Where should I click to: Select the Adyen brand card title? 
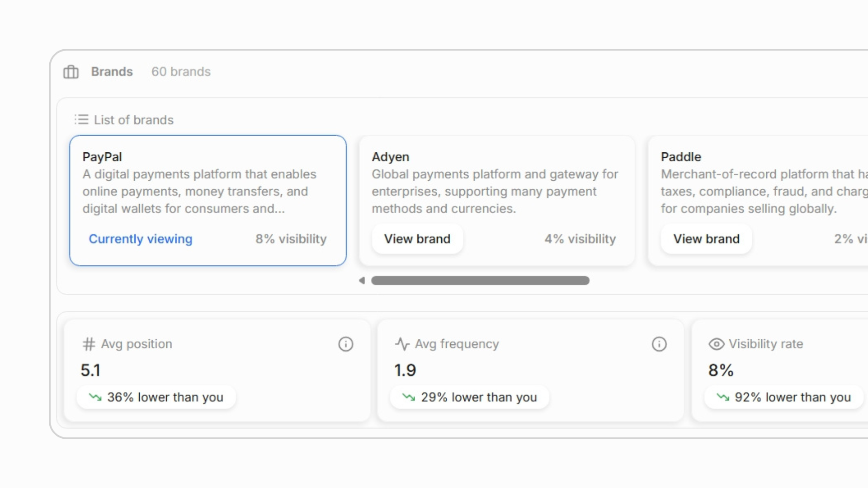[x=391, y=157]
